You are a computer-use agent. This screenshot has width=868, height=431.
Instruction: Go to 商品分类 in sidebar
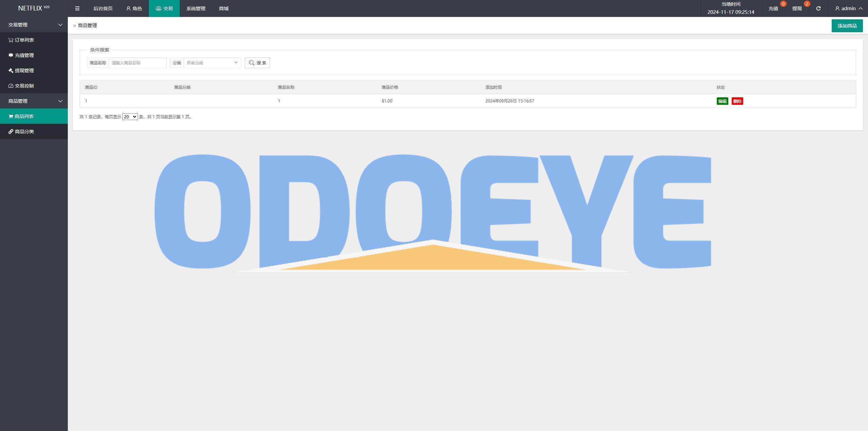click(34, 132)
